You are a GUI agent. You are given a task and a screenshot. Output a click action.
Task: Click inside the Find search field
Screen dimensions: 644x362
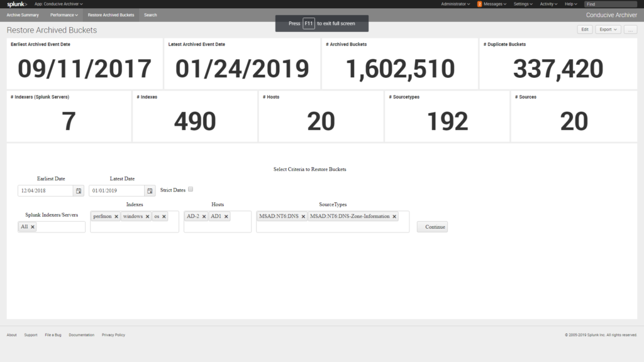610,3
